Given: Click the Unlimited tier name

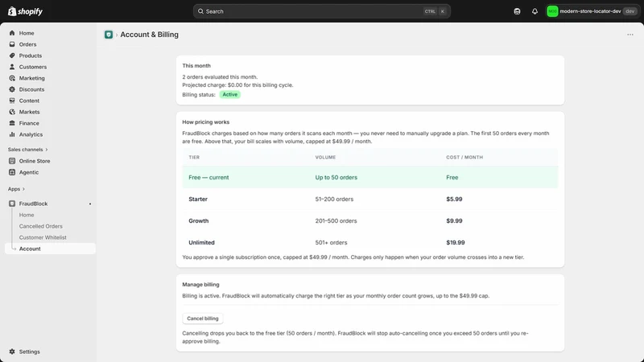Looking at the screenshot, I should coord(201,243).
